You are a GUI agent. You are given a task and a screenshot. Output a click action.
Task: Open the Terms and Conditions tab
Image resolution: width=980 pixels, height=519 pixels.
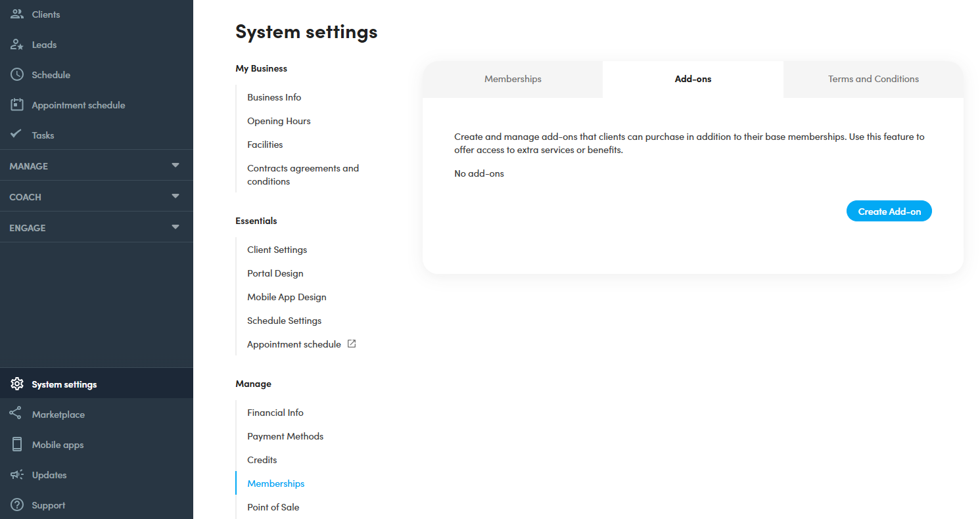click(874, 79)
